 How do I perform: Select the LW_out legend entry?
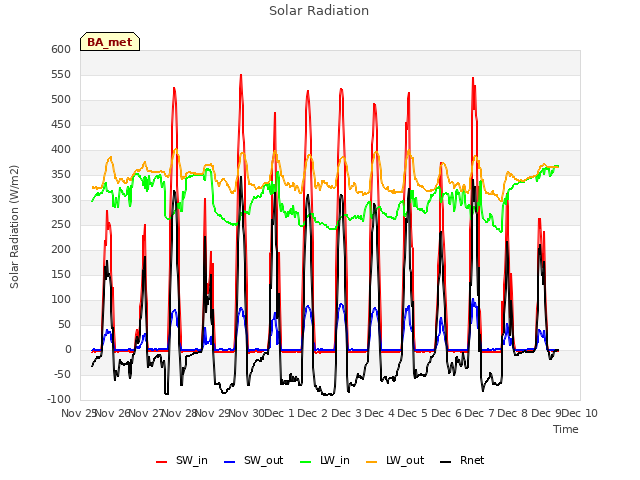point(395,460)
